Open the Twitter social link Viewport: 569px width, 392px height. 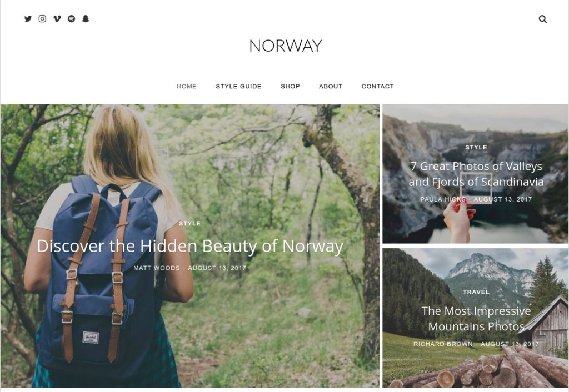(x=28, y=19)
